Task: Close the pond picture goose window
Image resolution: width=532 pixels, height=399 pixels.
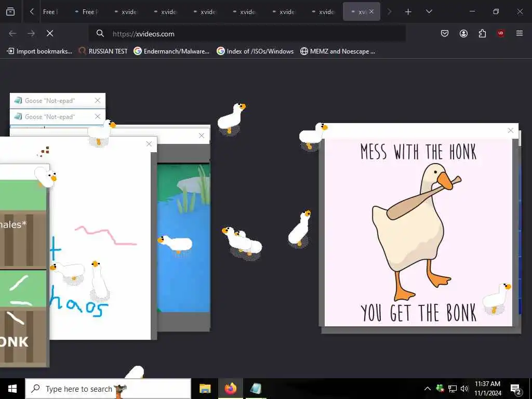Action: [x=202, y=136]
